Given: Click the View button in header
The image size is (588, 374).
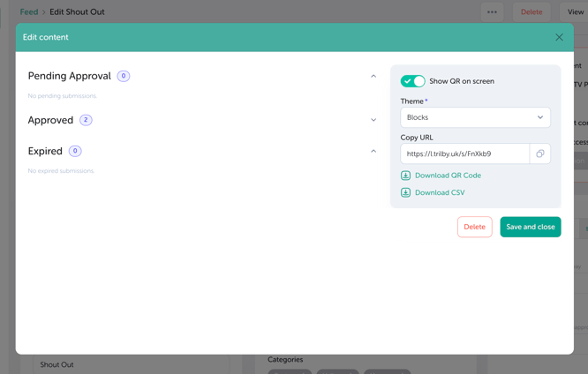Looking at the screenshot, I should [575, 12].
